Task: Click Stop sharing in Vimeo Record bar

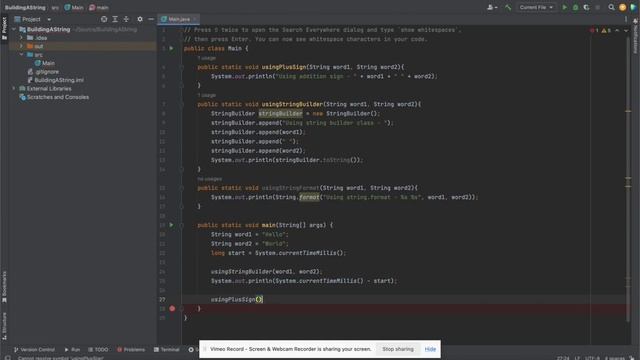Action: (398, 349)
